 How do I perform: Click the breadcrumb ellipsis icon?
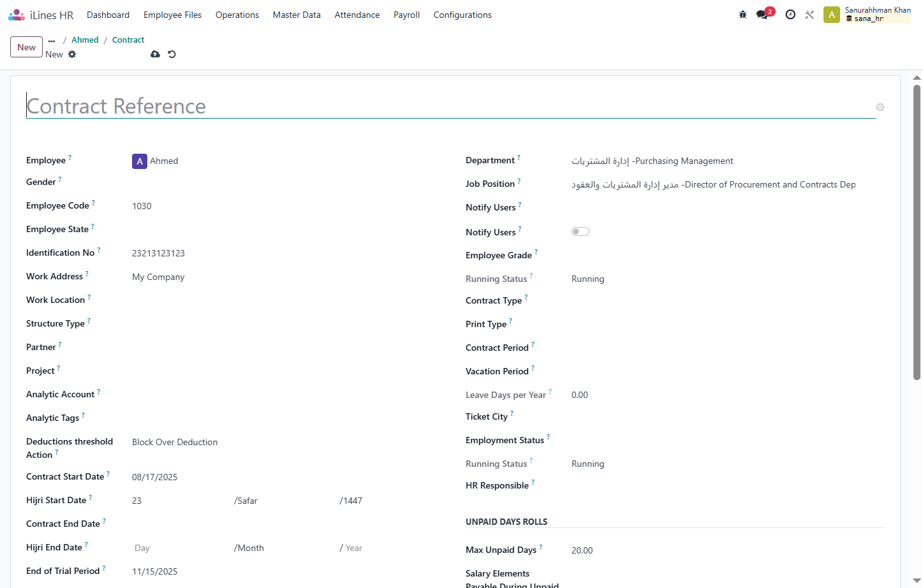(52, 40)
